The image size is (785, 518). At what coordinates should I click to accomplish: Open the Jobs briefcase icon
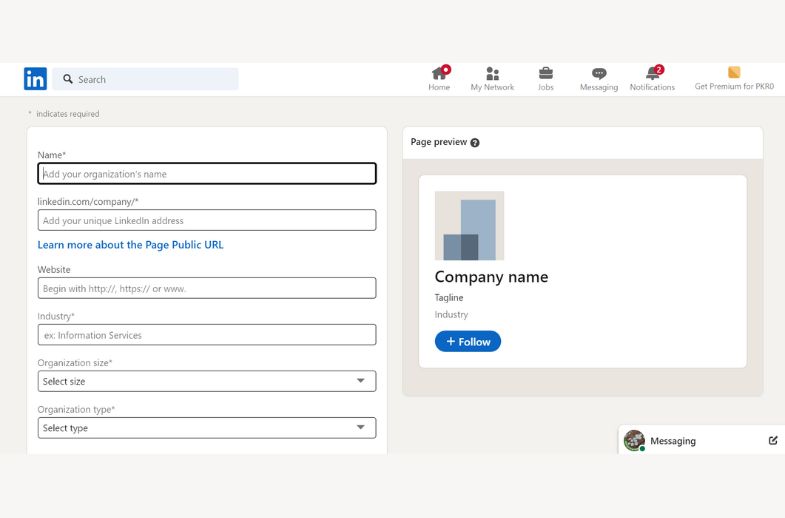(x=546, y=74)
